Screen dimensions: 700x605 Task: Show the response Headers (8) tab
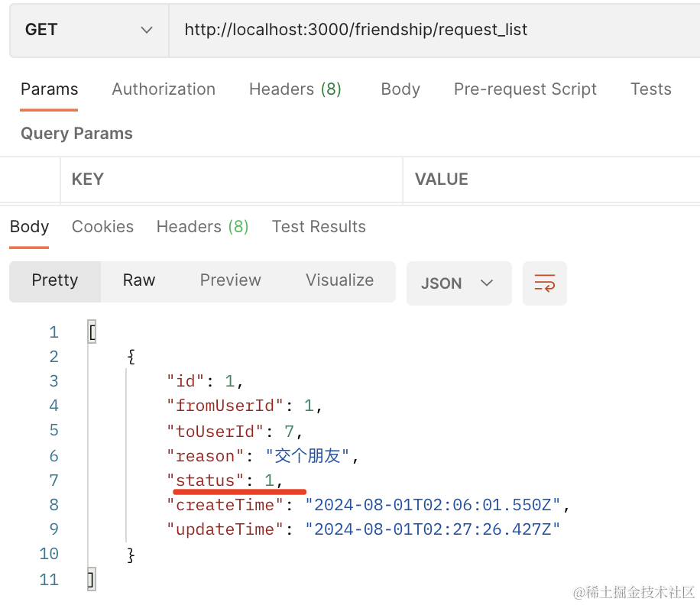point(203,227)
